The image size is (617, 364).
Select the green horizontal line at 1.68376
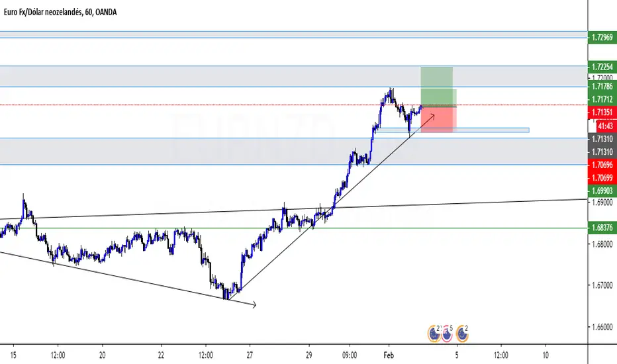tap(293, 228)
